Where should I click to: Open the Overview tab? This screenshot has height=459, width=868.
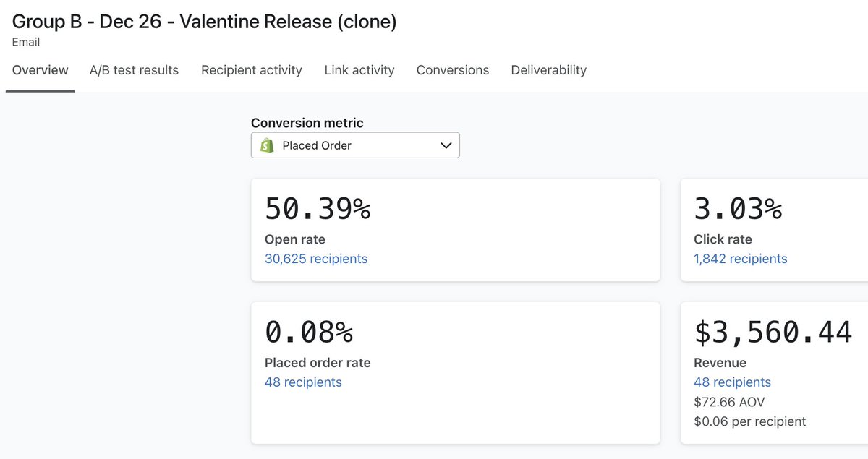[x=41, y=70]
